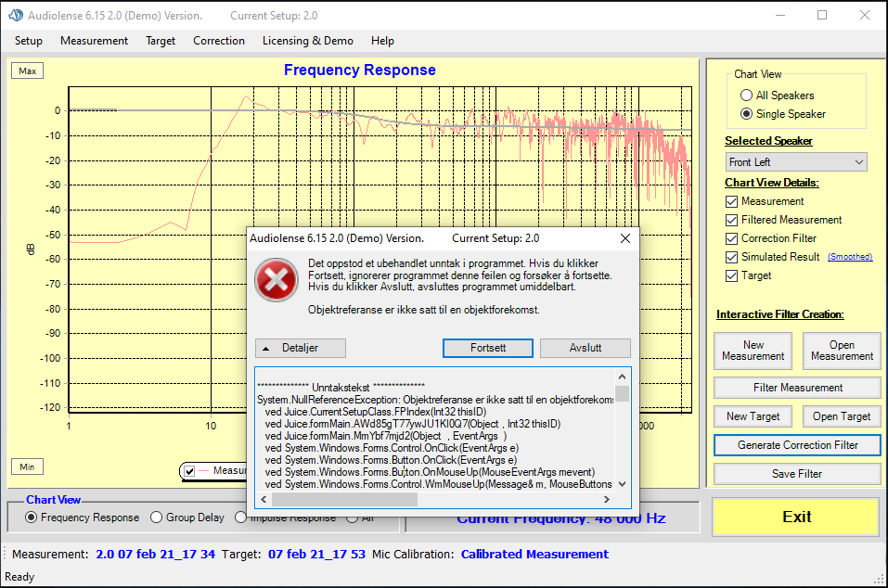Screen dimensions: 888x588
Task: Click exception text scroll up arrow
Action: [x=622, y=377]
